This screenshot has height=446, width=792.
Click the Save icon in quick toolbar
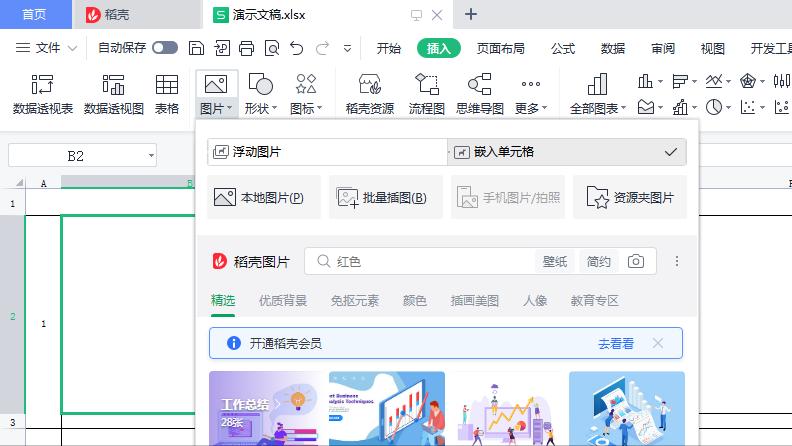(x=196, y=48)
